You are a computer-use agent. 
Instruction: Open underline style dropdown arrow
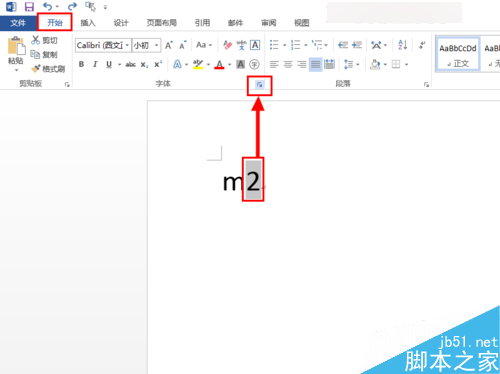(119, 65)
